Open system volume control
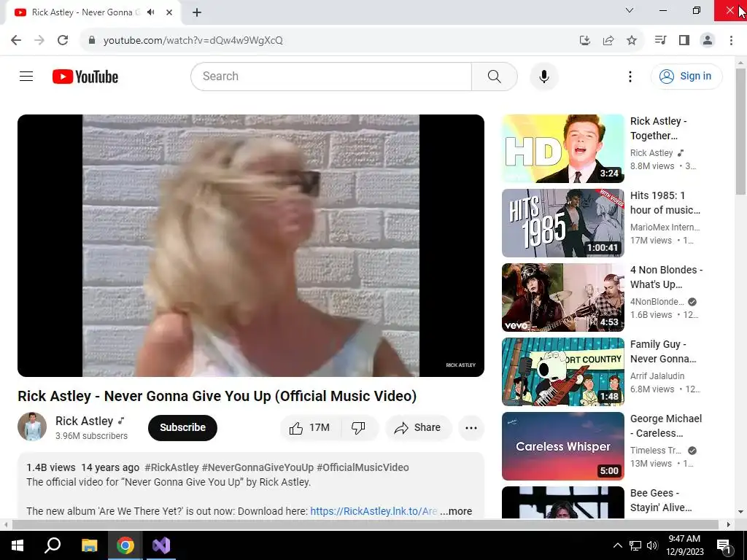 652,545
